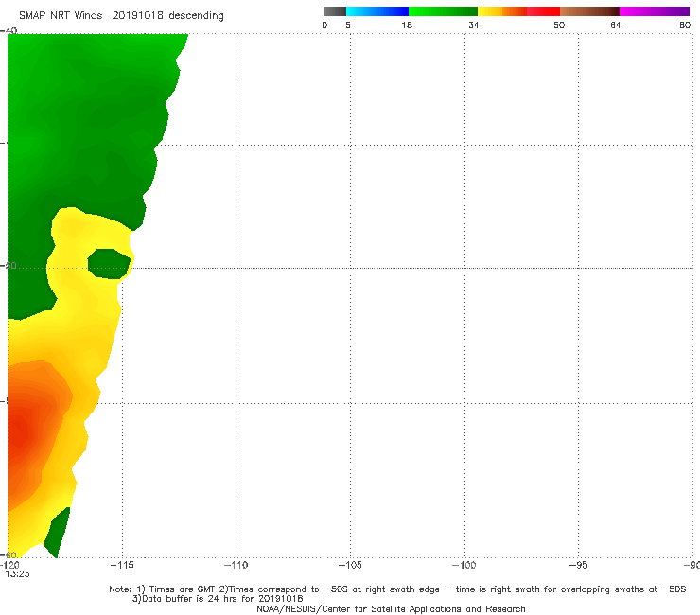Click the color bar label '50'
Viewport: 700px width, 615px height.
point(559,25)
